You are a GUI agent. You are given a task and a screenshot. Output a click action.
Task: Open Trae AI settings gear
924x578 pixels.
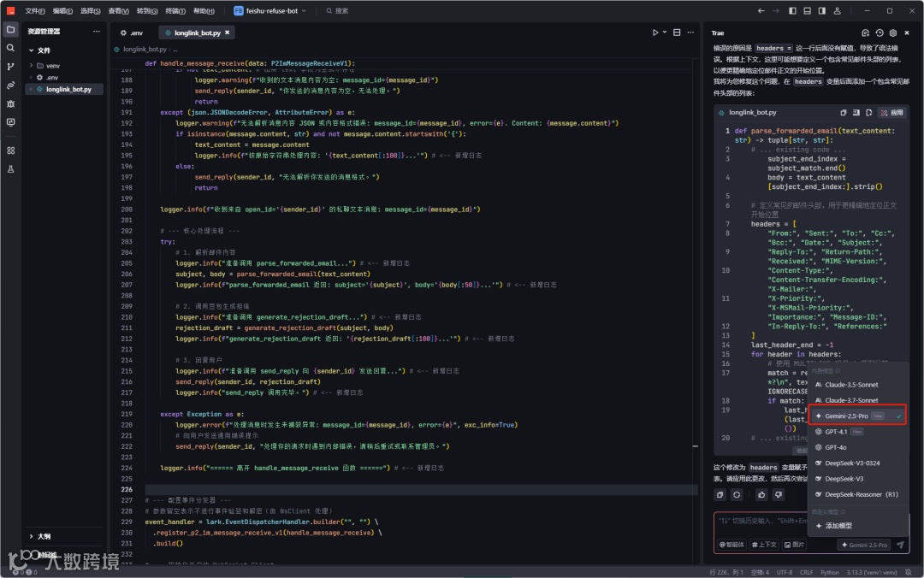[892, 33]
